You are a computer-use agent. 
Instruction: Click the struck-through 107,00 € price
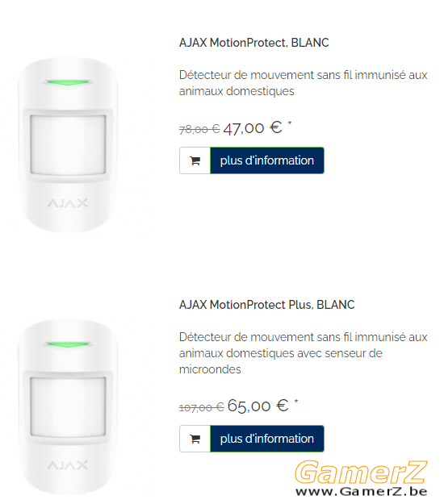201,407
